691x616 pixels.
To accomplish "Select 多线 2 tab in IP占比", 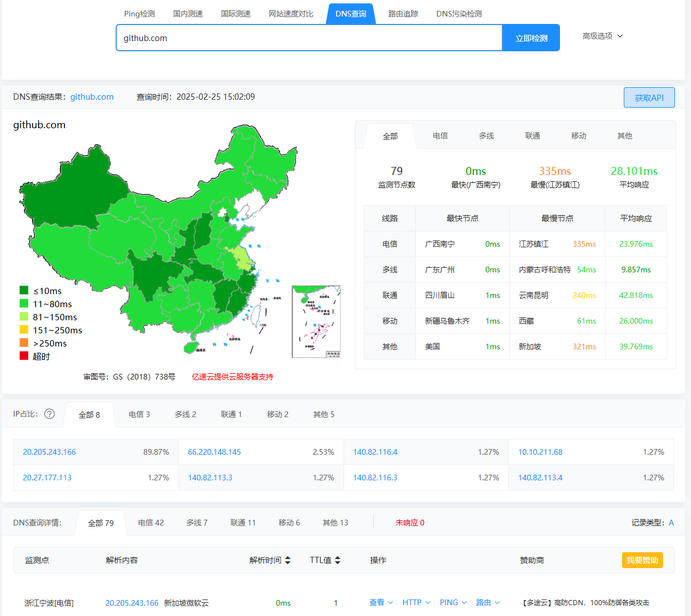I will (186, 414).
